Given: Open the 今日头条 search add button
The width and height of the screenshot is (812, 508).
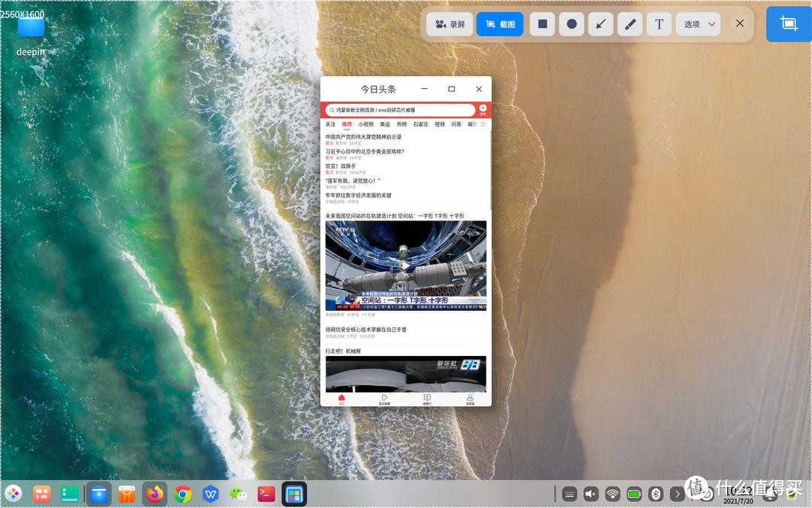Looking at the screenshot, I should pos(482,108).
